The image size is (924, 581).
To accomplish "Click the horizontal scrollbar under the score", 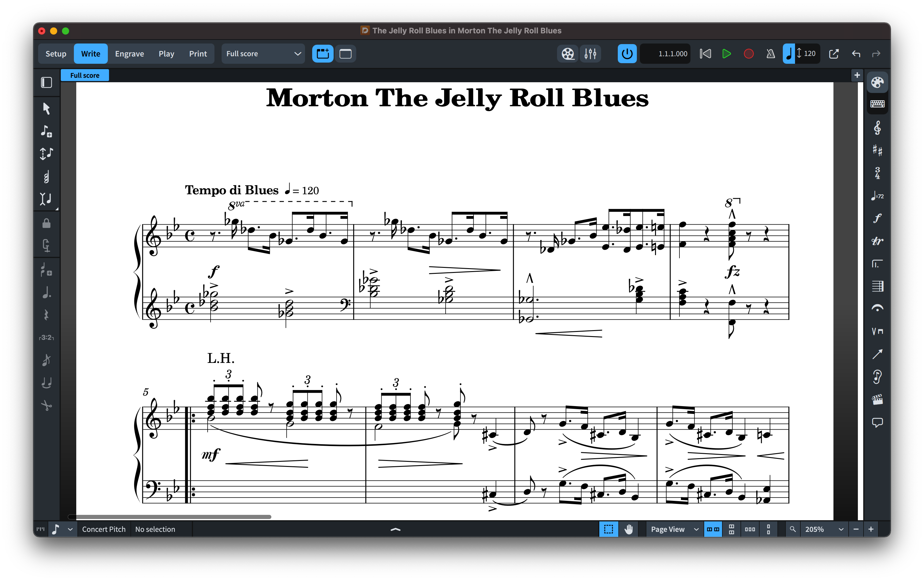I will pyautogui.click(x=169, y=517).
